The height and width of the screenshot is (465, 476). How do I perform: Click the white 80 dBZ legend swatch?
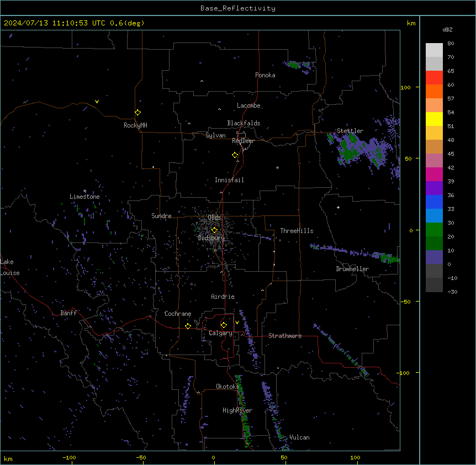click(434, 50)
